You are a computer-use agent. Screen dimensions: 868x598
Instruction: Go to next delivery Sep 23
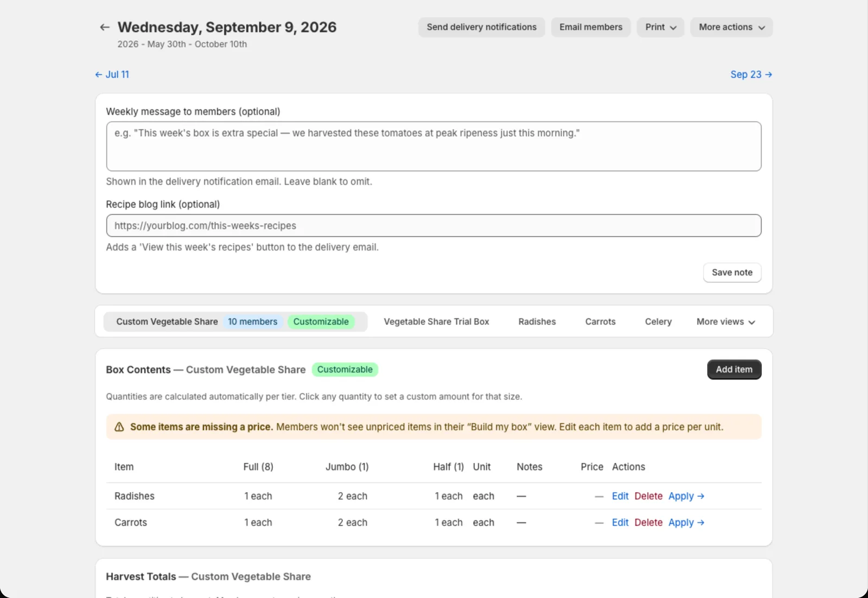751,74
